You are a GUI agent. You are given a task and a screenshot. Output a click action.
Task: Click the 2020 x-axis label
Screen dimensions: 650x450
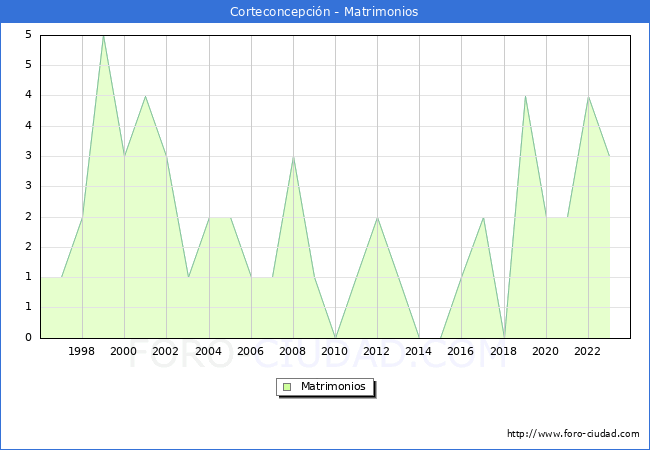[x=546, y=351]
